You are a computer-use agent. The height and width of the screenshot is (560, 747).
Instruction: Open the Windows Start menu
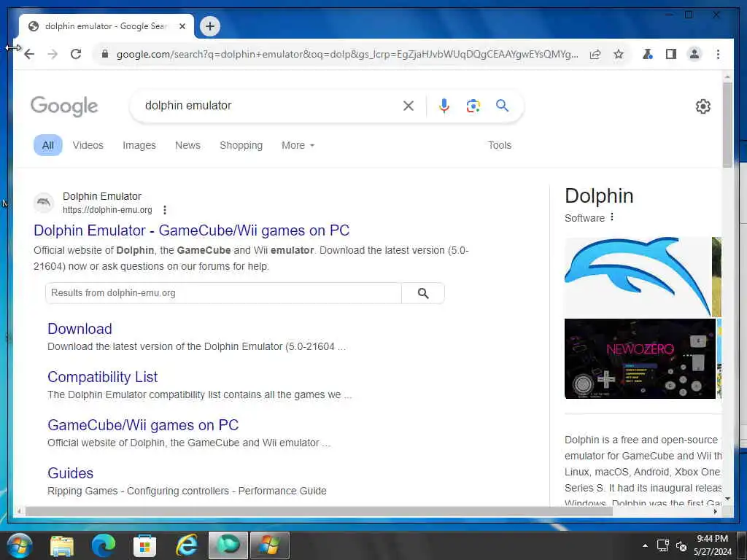click(x=20, y=545)
